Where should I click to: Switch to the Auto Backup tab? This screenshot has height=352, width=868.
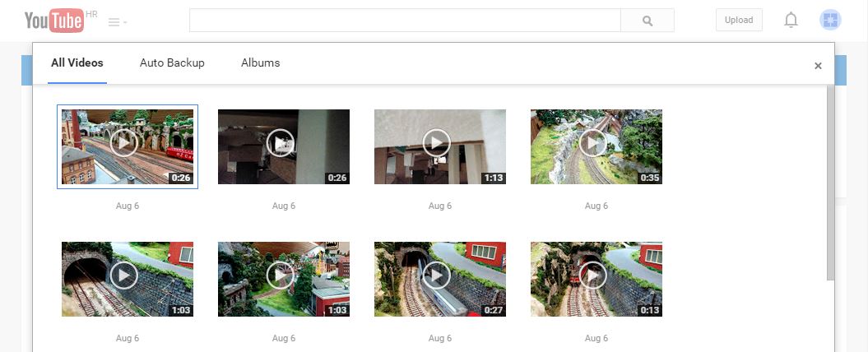[172, 63]
